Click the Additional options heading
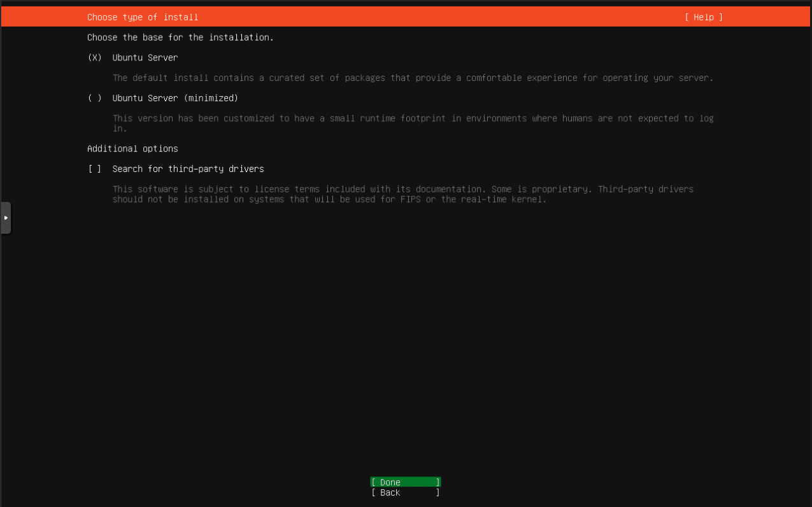The width and height of the screenshot is (812, 507). [x=132, y=148]
